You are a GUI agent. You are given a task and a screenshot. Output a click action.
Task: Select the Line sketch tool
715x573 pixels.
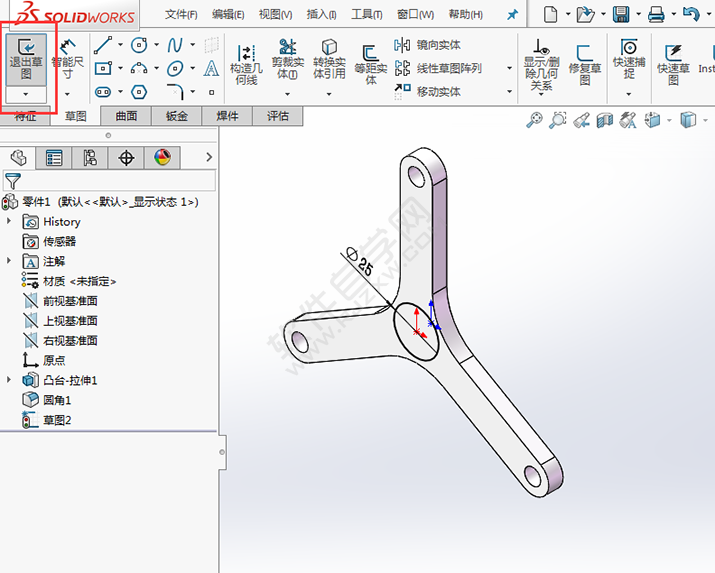coord(103,45)
